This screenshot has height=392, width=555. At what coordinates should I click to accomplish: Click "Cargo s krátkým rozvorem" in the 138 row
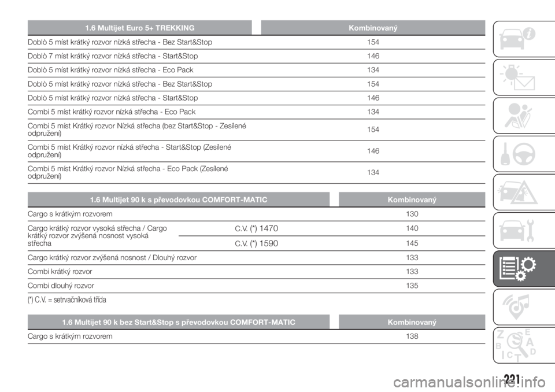point(70,336)
